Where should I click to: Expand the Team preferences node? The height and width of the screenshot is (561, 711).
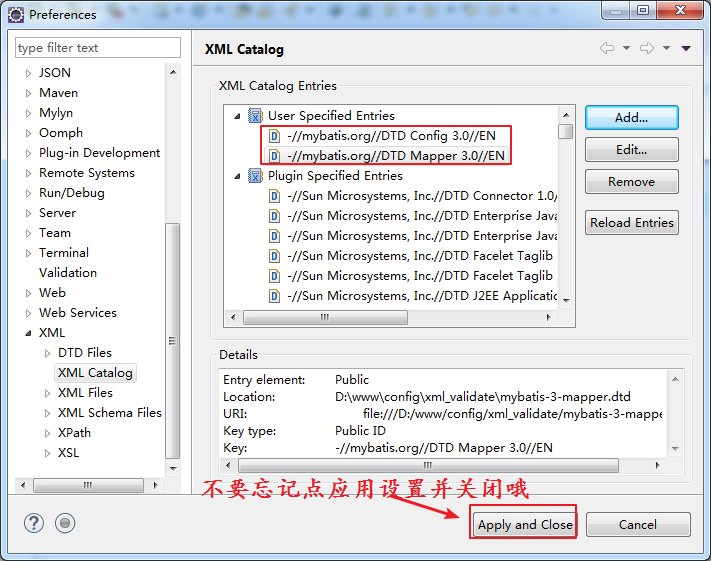point(29,233)
